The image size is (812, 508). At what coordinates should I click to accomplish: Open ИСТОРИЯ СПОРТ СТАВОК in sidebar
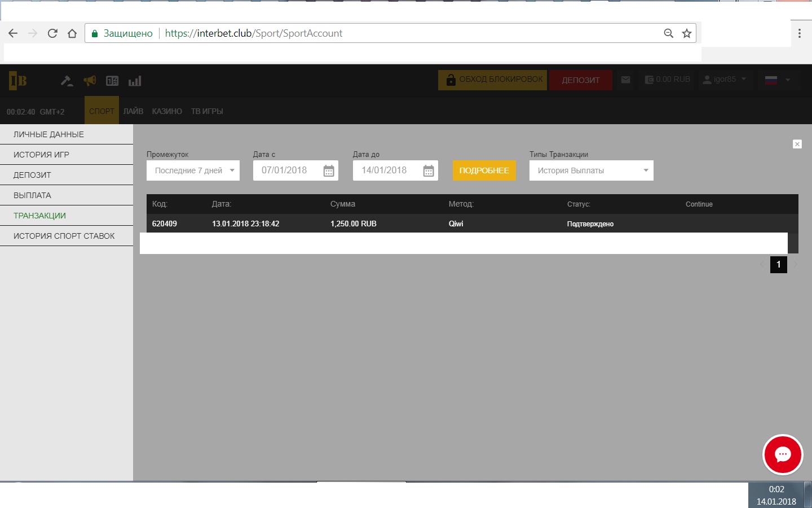coord(64,236)
